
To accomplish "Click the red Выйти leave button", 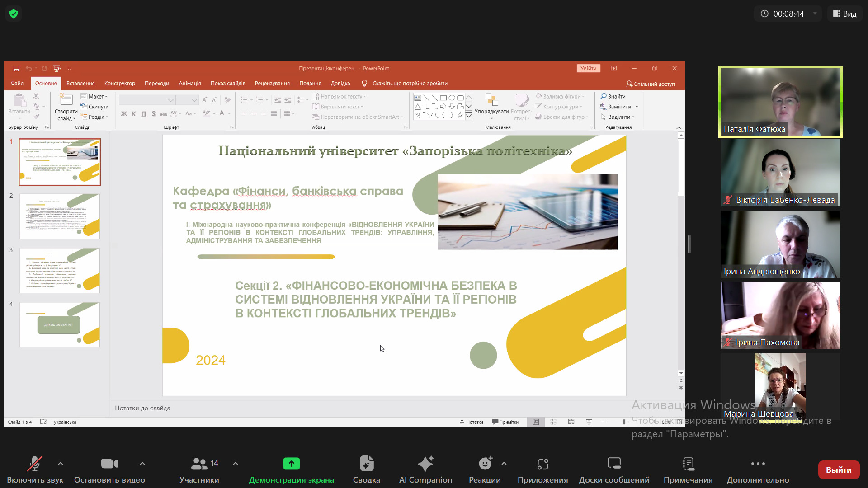I will [838, 470].
